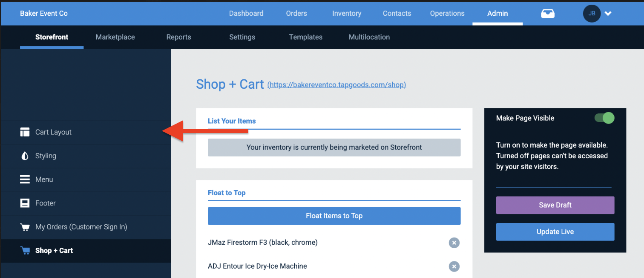
Task: Click the My Orders cart icon
Action: point(25,227)
